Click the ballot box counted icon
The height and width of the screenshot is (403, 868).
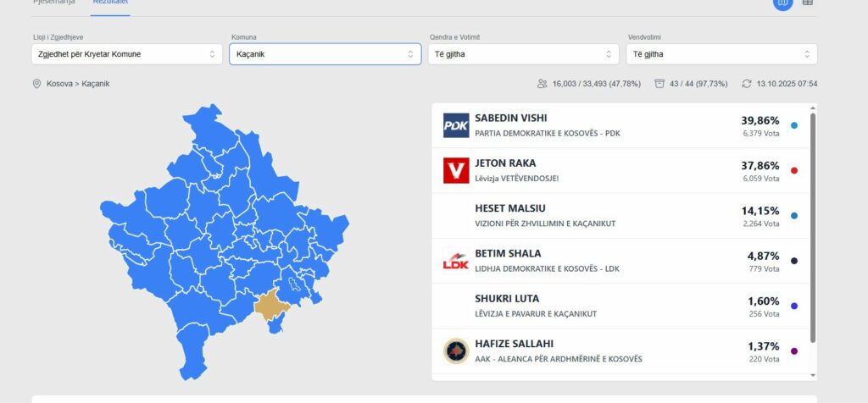pos(659,84)
